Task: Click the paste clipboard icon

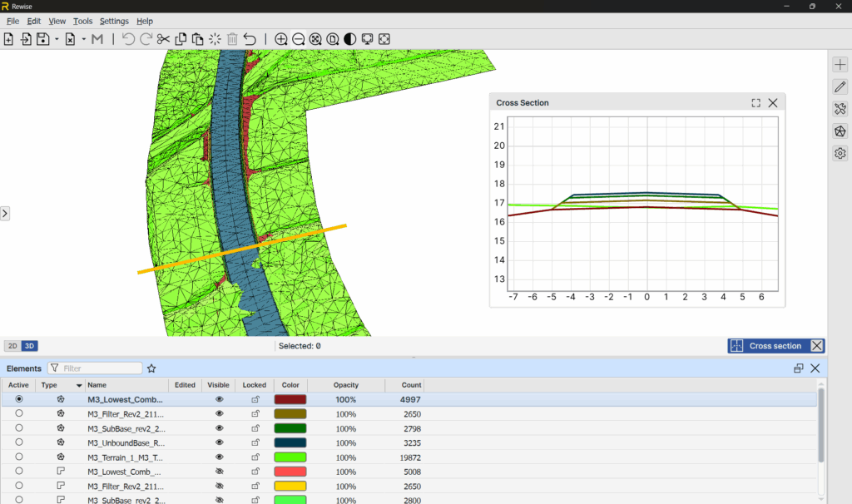Action: pyautogui.click(x=197, y=39)
